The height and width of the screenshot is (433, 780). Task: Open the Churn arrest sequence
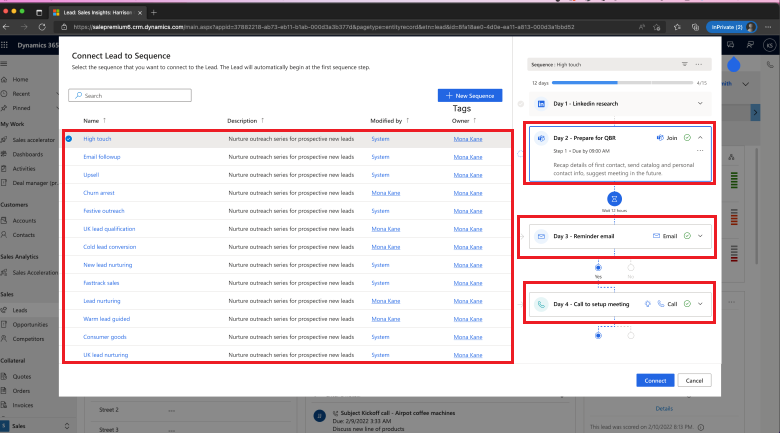click(x=98, y=193)
